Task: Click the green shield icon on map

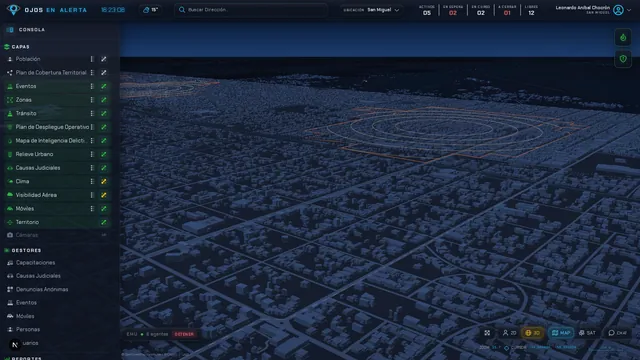Action: tap(623, 59)
